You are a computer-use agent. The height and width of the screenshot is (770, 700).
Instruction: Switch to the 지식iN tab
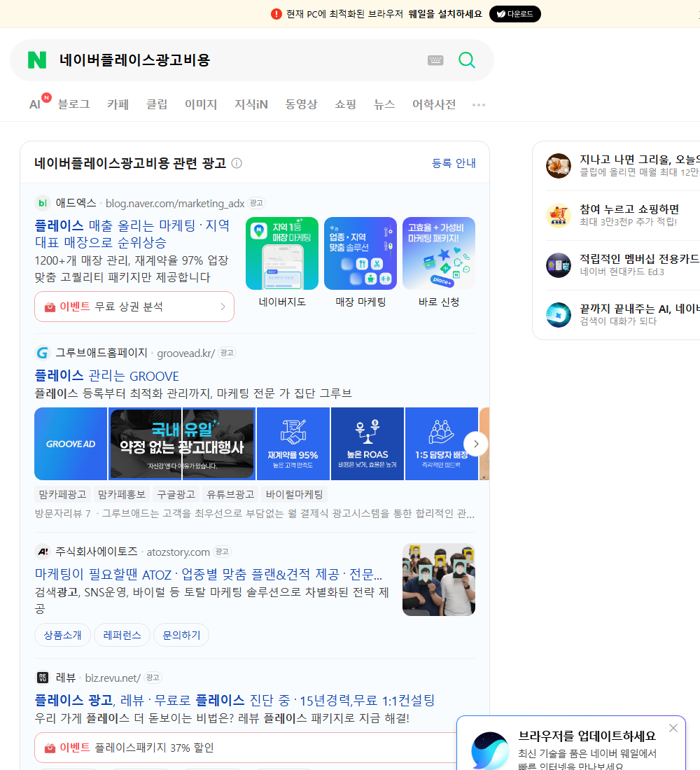[251, 104]
